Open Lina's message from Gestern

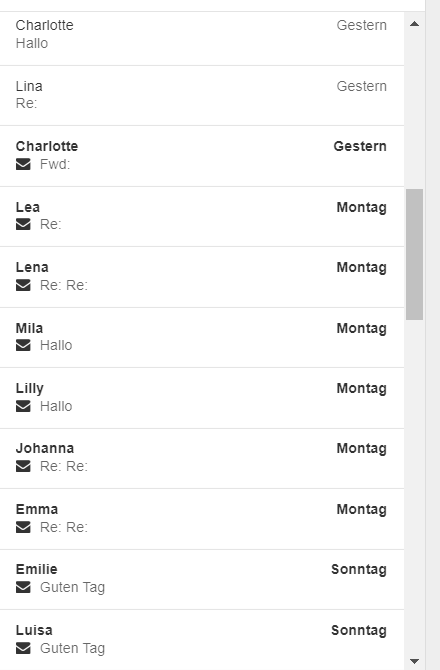tap(202, 95)
